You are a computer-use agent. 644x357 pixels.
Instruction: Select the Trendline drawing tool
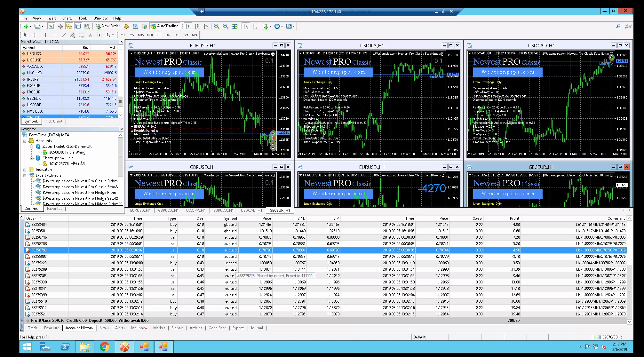64,35
